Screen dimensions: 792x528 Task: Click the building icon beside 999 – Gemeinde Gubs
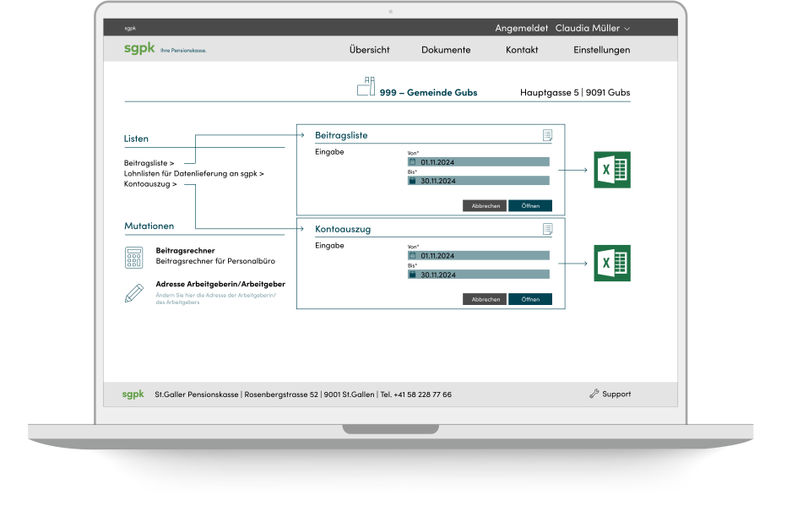point(365,88)
